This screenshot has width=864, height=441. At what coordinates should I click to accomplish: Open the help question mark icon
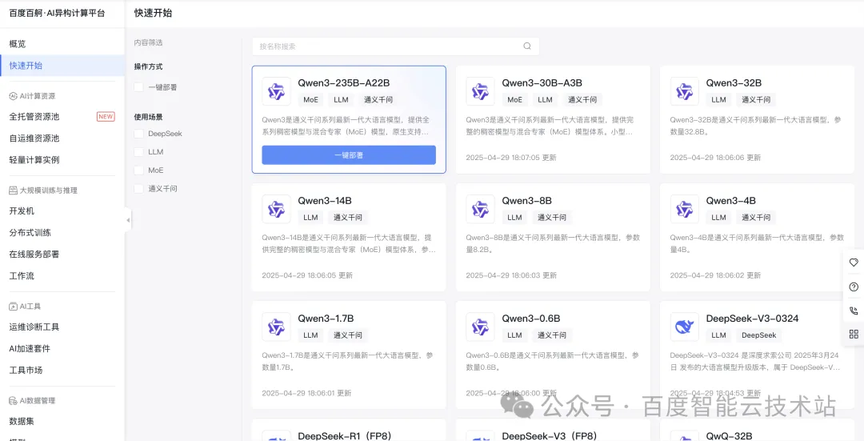coord(854,287)
